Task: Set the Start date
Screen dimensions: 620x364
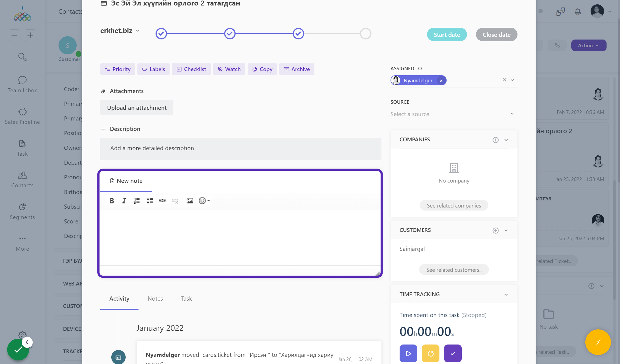Action: (x=447, y=35)
